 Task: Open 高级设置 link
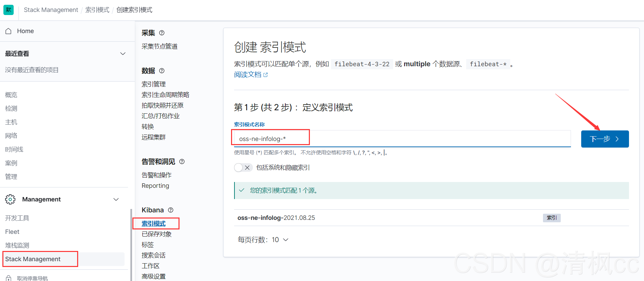point(154,277)
